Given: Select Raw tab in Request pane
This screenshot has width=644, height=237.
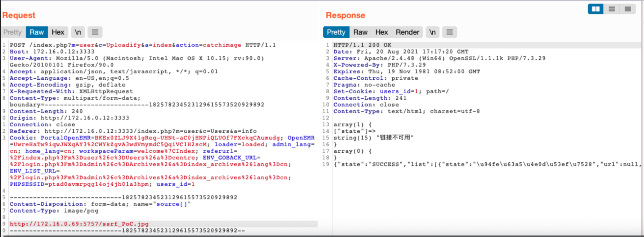Looking at the screenshot, I should pyautogui.click(x=37, y=32).
